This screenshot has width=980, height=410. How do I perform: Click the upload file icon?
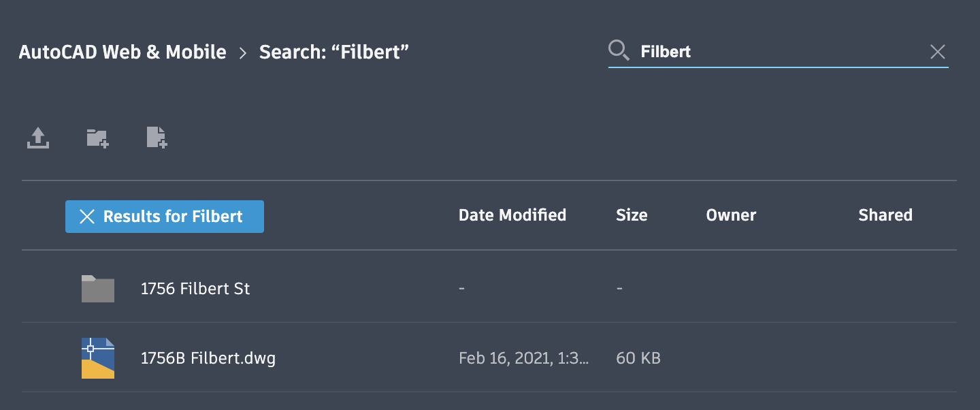38,138
